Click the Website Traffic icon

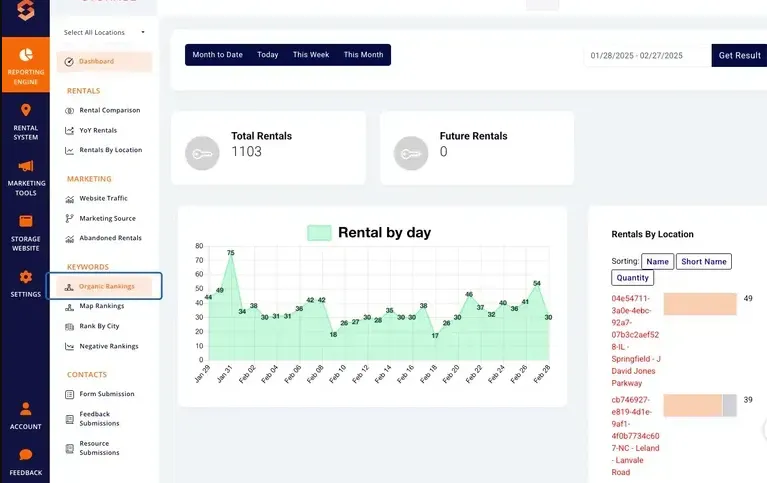[x=69, y=199]
